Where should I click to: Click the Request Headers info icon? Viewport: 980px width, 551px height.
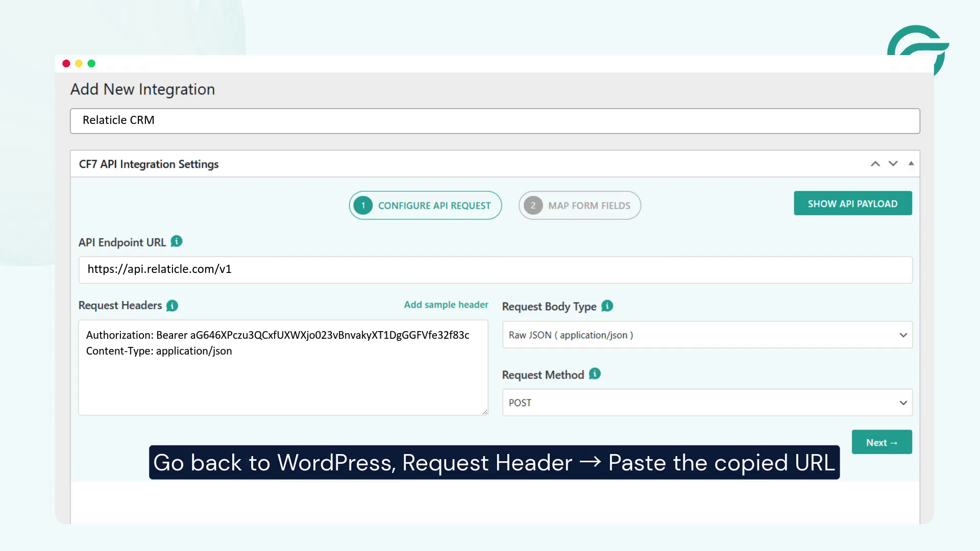173,306
